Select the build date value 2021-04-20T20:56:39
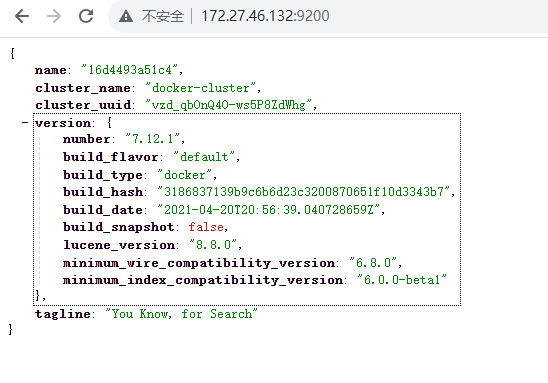548x383 pixels. pos(269,210)
